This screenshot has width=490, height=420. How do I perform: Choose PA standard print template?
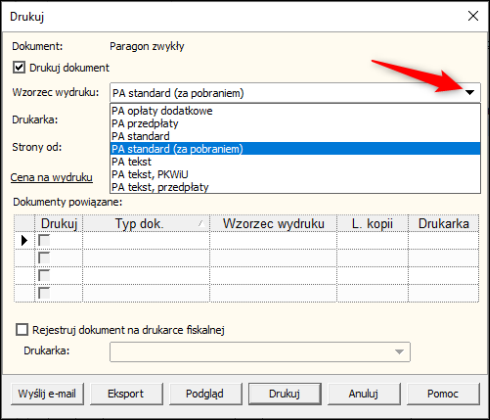tap(295, 136)
